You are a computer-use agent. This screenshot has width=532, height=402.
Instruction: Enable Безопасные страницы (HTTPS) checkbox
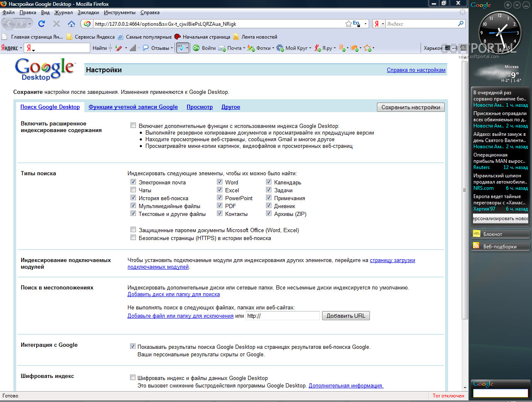click(x=133, y=238)
